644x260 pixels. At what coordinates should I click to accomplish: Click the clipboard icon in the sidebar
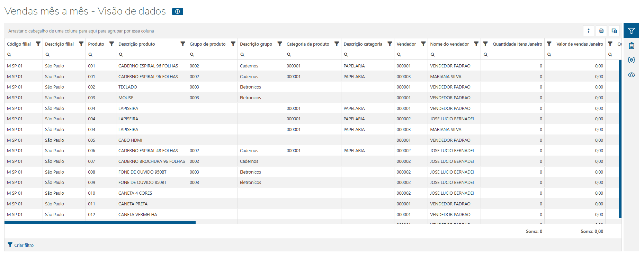coord(631,46)
